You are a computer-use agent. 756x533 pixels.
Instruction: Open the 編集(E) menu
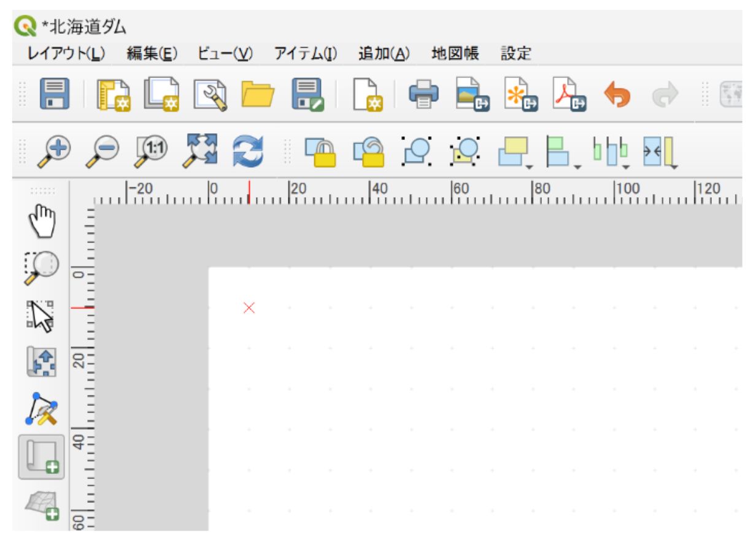coord(152,53)
